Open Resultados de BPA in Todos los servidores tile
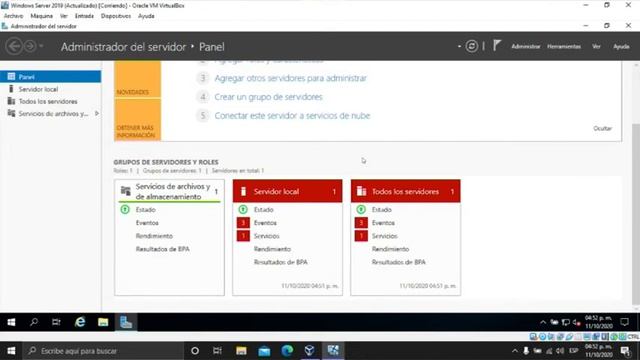The width and height of the screenshot is (640, 360). 398,262
